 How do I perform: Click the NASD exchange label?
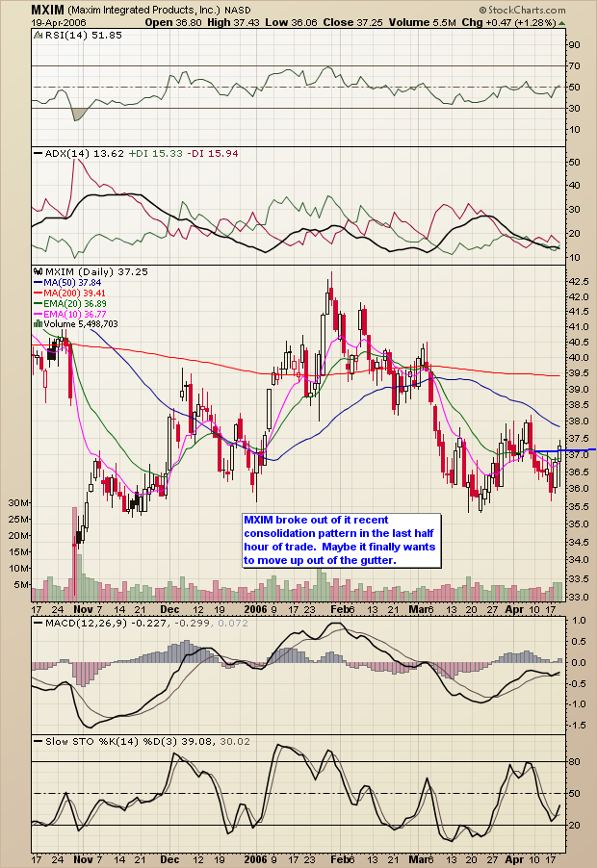(238, 11)
